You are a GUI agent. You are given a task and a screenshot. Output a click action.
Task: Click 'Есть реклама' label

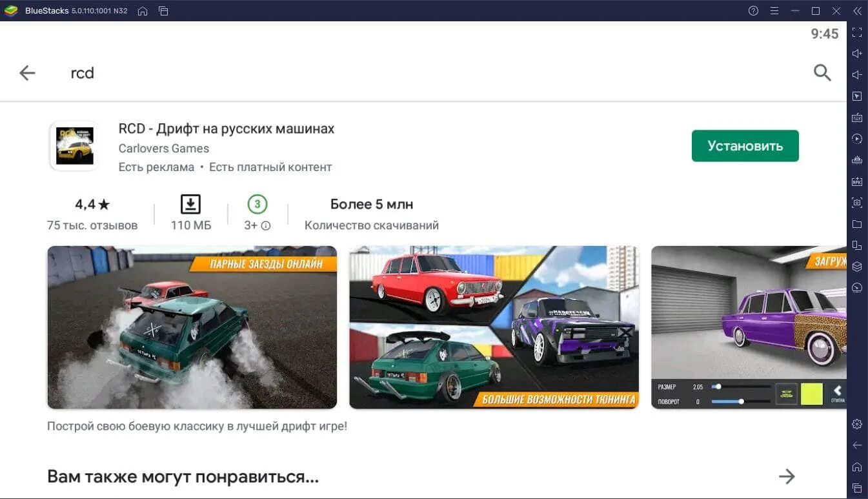click(x=156, y=167)
